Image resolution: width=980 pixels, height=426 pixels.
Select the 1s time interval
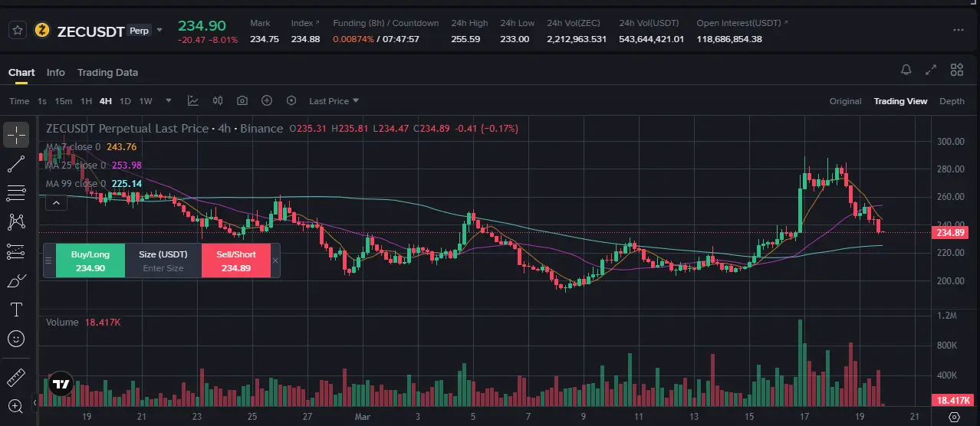[x=42, y=101]
